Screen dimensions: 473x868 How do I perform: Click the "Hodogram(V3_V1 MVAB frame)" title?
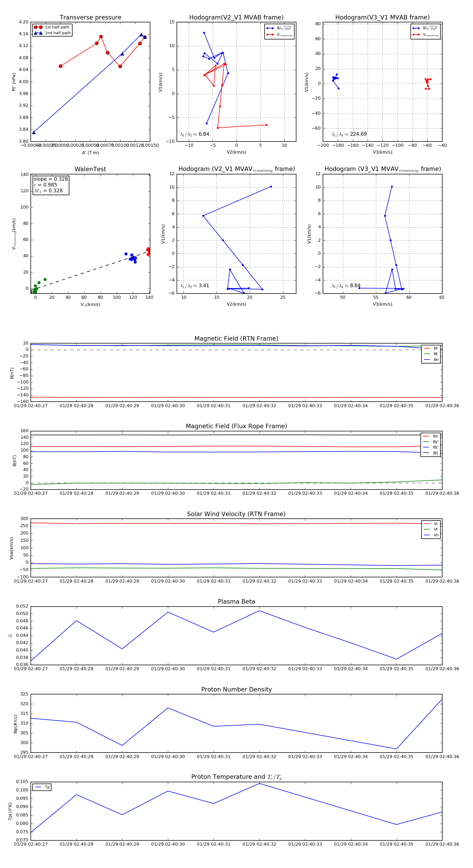(382, 18)
